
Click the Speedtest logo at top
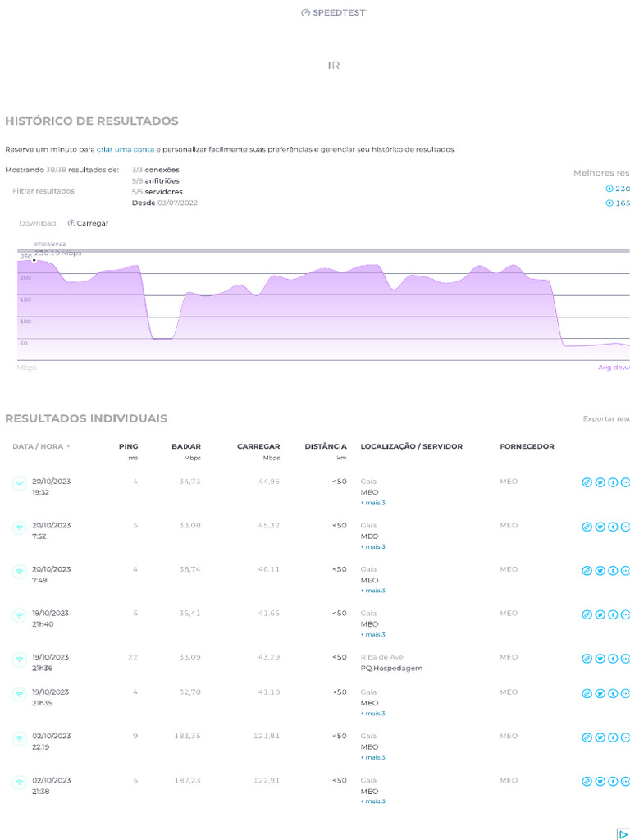tap(333, 12)
